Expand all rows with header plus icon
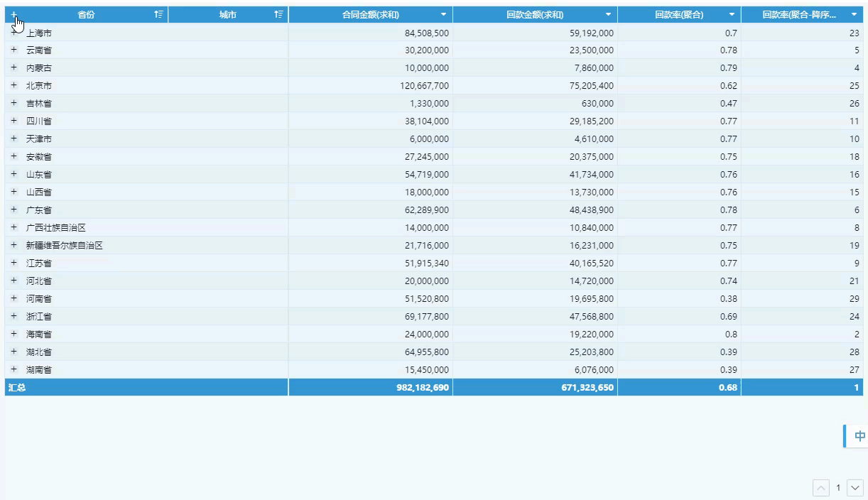 [13, 14]
